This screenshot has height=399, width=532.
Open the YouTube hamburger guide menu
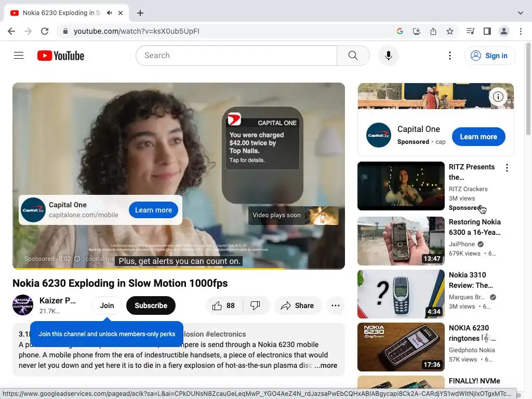[x=19, y=55]
